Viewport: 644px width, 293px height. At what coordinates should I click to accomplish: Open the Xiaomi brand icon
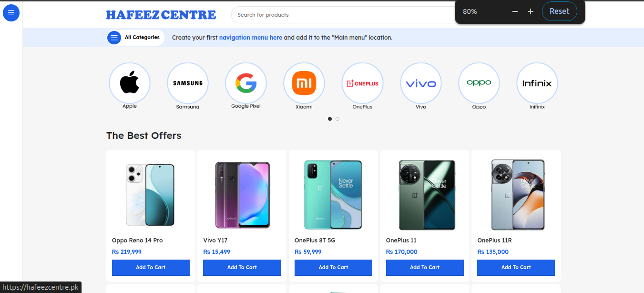pos(304,83)
